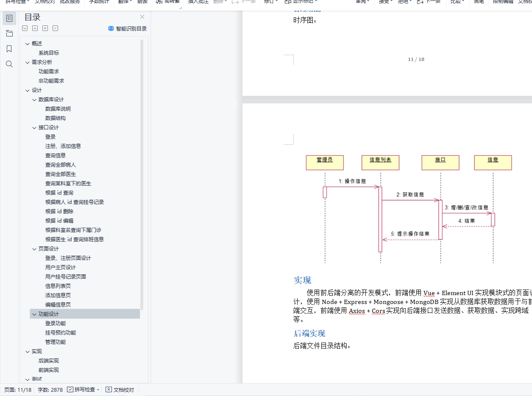Image resolution: width=532 pixels, height=396 pixels.
Task: Navigate to 查询全部医生 heading
Action: [61, 174]
